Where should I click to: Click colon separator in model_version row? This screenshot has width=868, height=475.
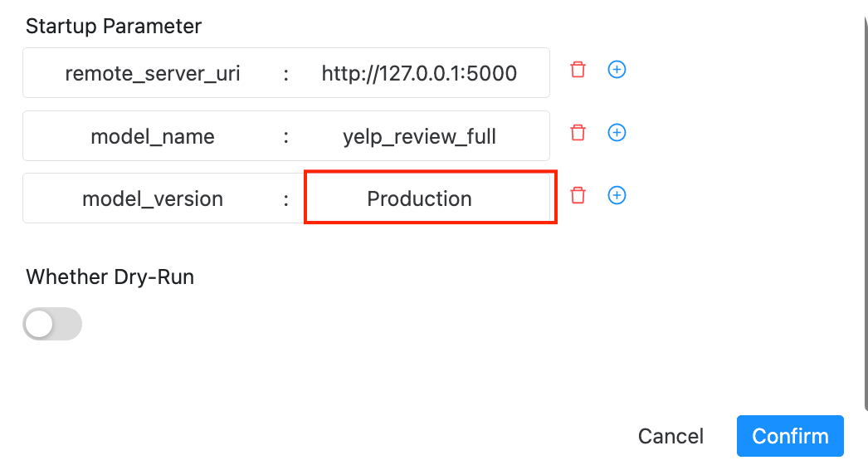click(286, 198)
